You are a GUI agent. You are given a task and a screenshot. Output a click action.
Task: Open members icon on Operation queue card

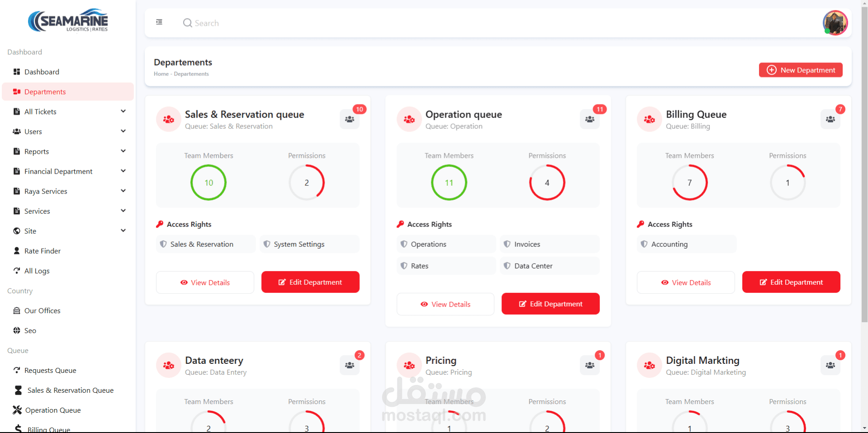point(590,119)
